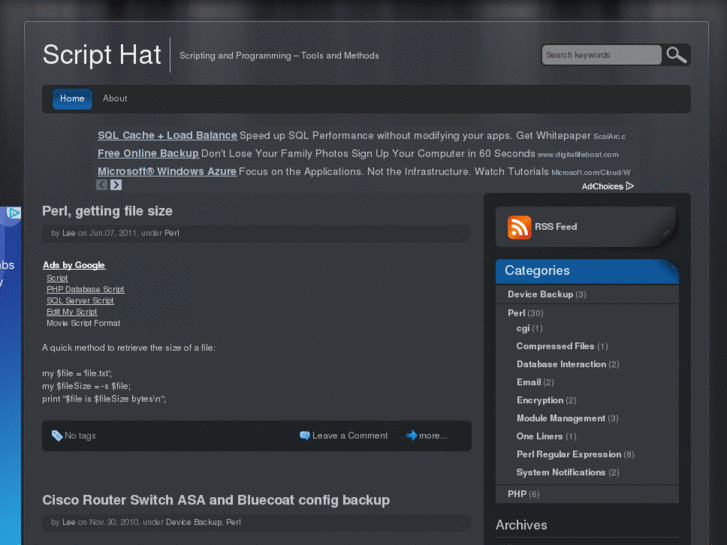Open the Perl, getting file size post
The height and width of the screenshot is (545, 727).
point(107,211)
